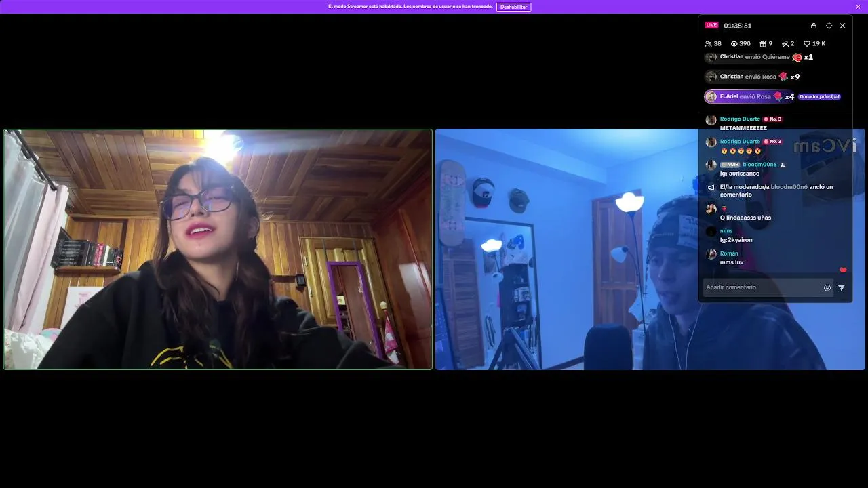The image size is (868, 488).
Task: Click the pinned comment text Ig: aurissance
Action: click(740, 174)
